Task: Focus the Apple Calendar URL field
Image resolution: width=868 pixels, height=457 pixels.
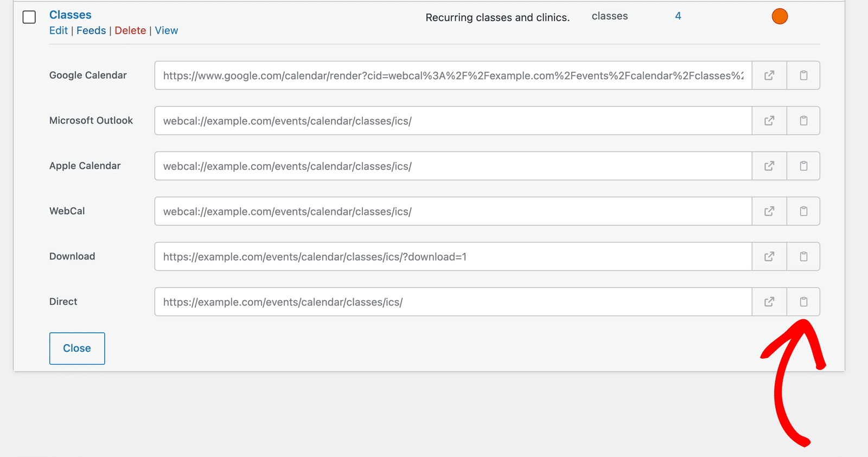Action: point(453,166)
